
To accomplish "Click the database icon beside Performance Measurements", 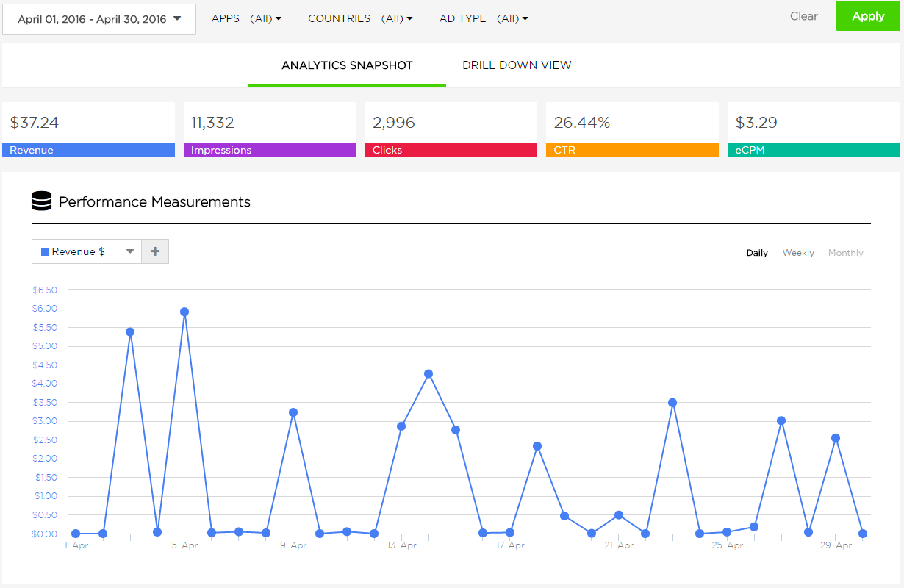I will (42, 201).
